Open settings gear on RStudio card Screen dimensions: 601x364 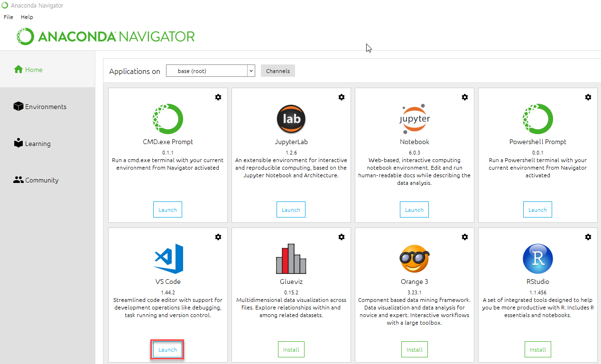pyautogui.click(x=588, y=237)
